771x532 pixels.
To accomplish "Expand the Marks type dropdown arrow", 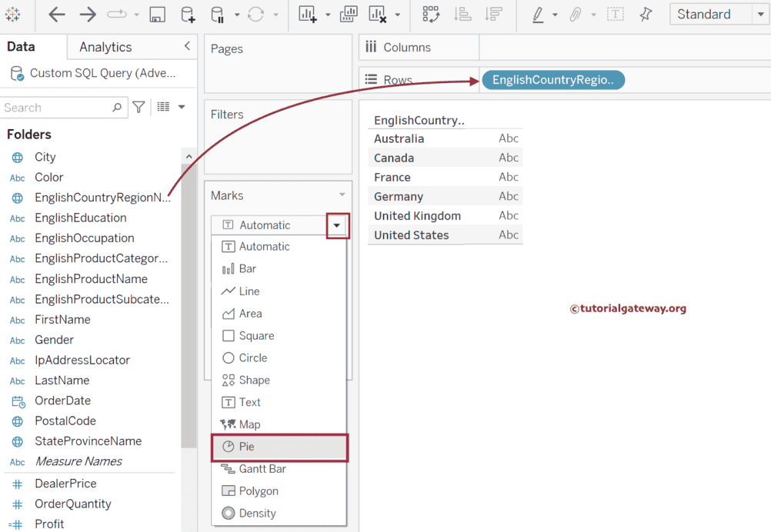I will pos(337,225).
